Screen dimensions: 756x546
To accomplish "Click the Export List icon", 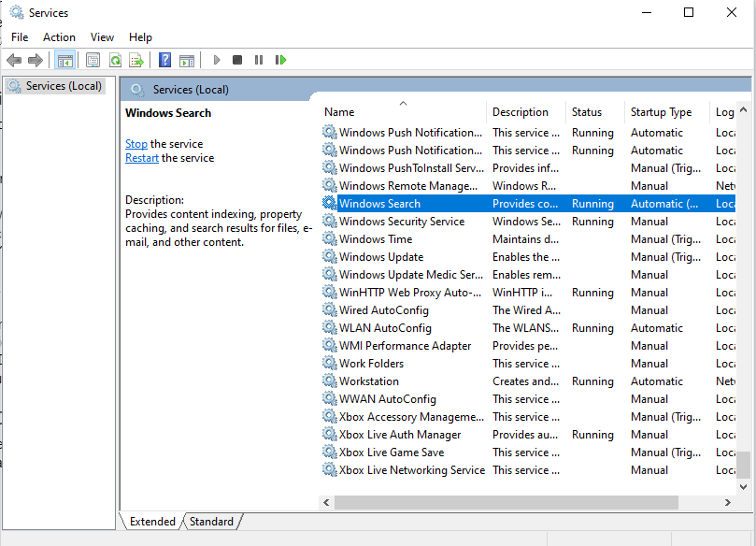I will pyautogui.click(x=136, y=60).
